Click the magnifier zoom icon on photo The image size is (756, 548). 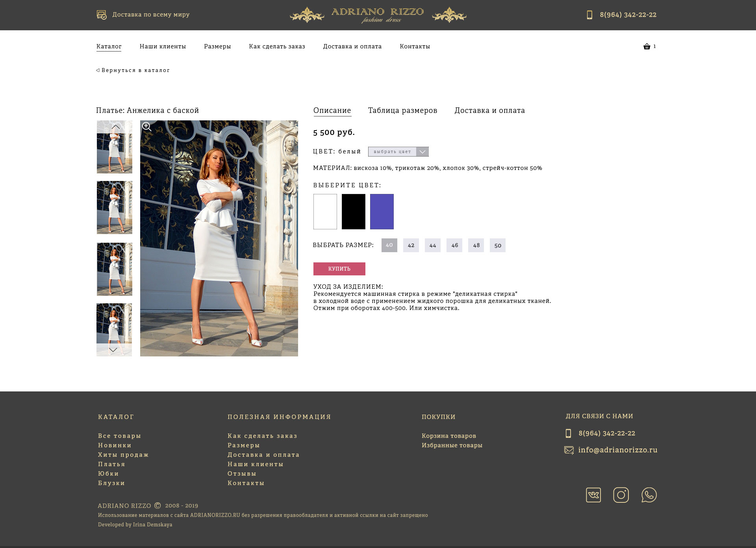(x=147, y=127)
